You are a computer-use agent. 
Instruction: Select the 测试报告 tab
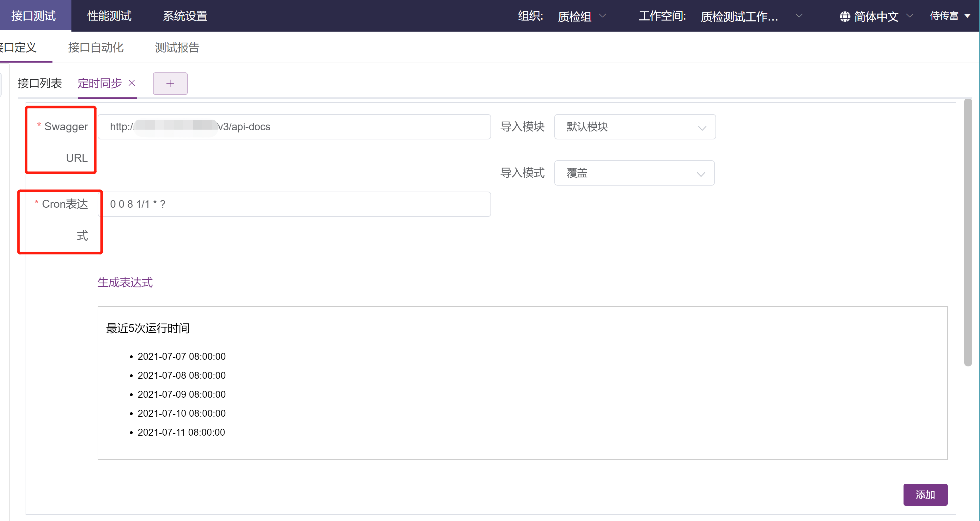[177, 47]
